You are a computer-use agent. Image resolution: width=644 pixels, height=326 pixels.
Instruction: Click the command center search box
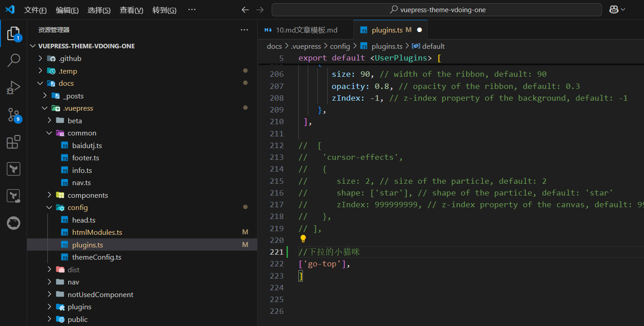437,9
